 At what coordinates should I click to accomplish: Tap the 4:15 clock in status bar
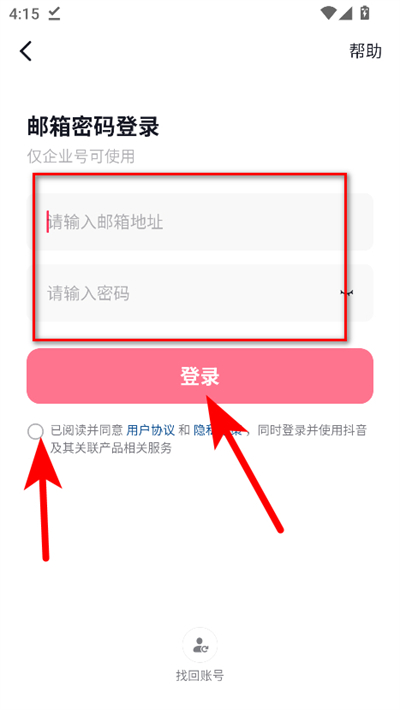point(24,14)
